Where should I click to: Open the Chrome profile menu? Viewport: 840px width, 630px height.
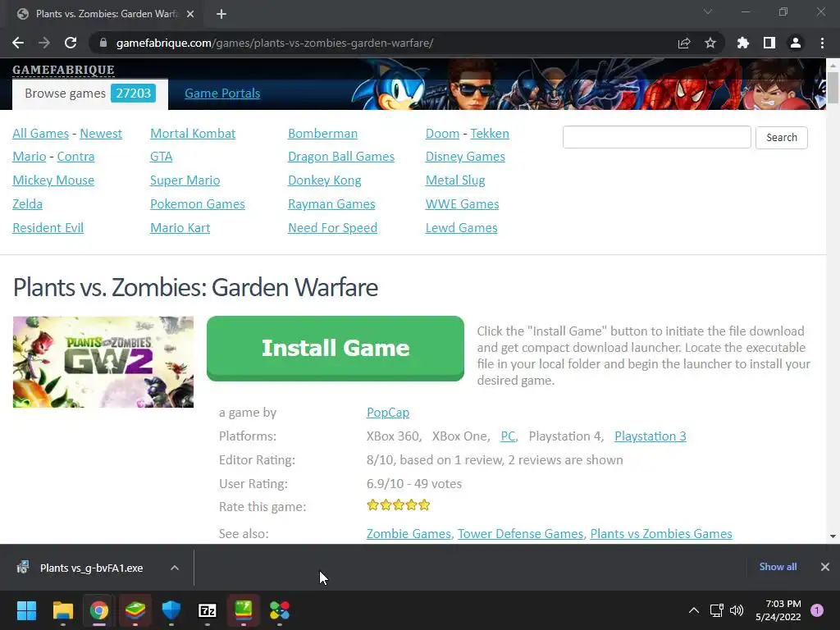coord(796,43)
